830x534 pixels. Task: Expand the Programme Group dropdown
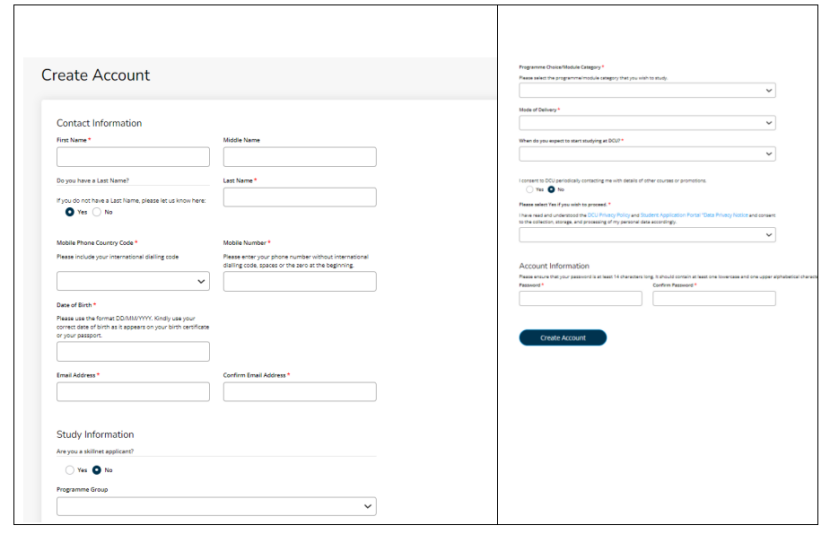pyautogui.click(x=216, y=507)
